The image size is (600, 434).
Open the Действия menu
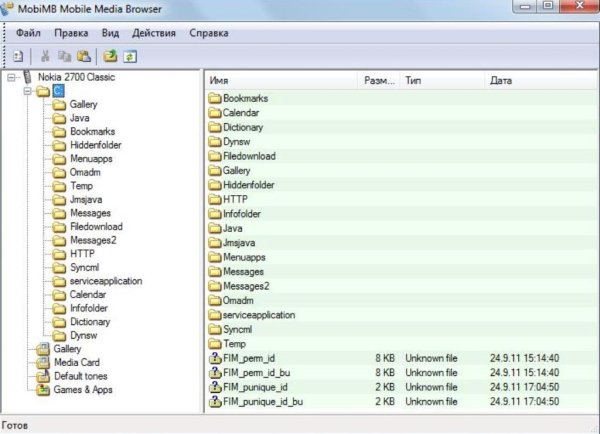[153, 33]
